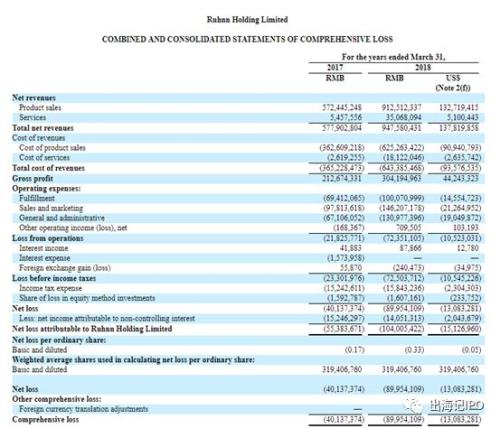Select the "Comprehensive loss" row label
500x428 pixels.
click(x=45, y=419)
